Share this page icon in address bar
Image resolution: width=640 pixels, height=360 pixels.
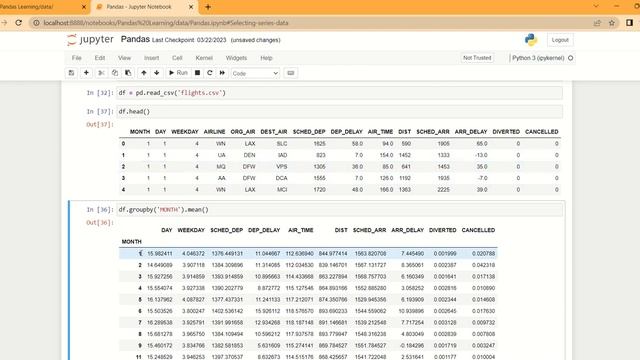coord(597,23)
